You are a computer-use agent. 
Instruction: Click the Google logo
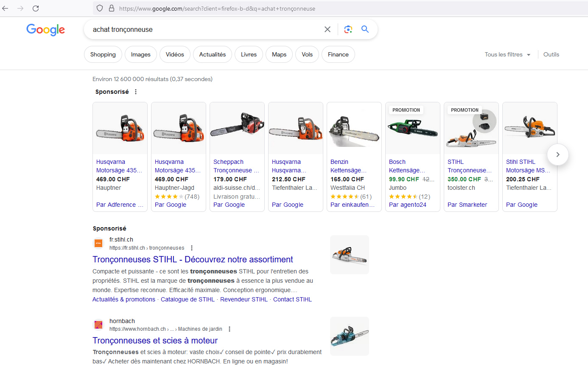[x=45, y=29]
